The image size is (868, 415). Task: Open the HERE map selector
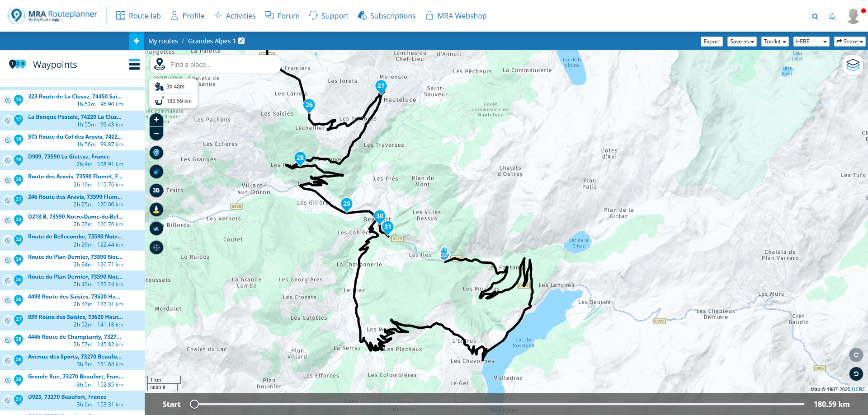pyautogui.click(x=811, y=42)
